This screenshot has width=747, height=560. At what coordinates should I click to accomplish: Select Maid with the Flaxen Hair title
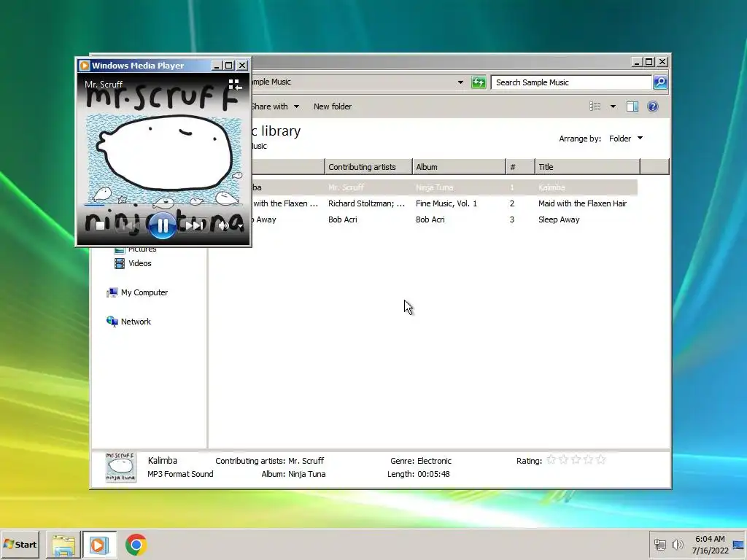tap(582, 204)
